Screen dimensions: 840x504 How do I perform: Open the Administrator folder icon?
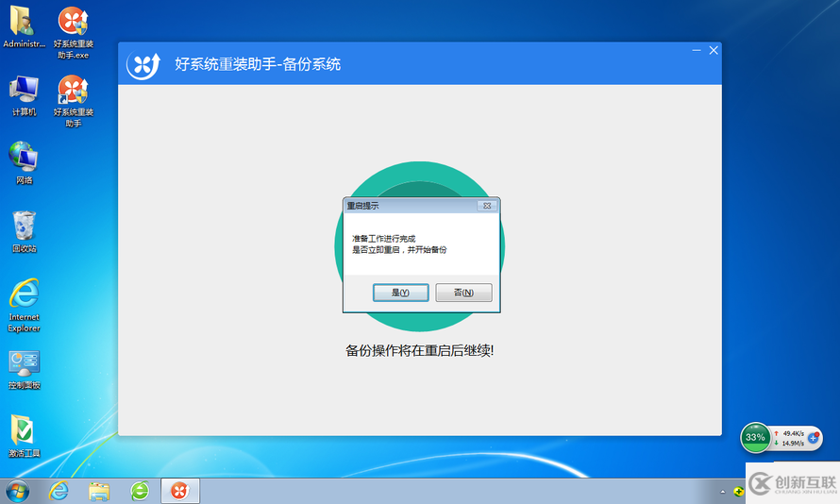point(23,26)
